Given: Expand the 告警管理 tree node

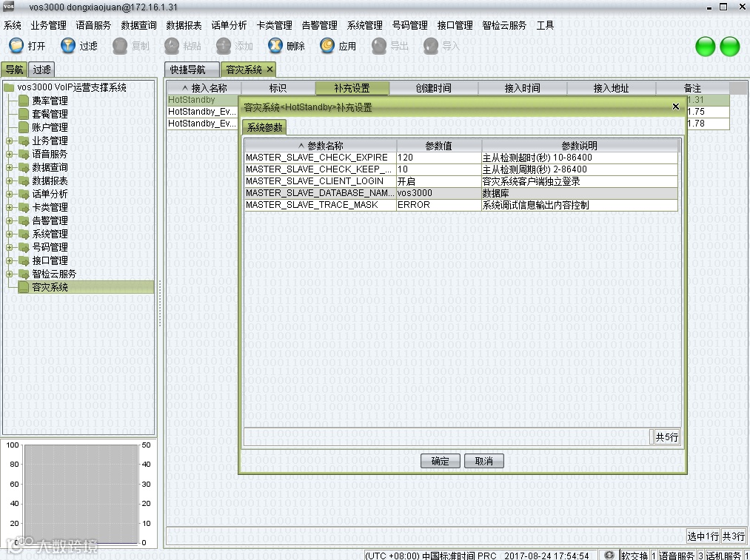Looking at the screenshot, I should point(9,220).
